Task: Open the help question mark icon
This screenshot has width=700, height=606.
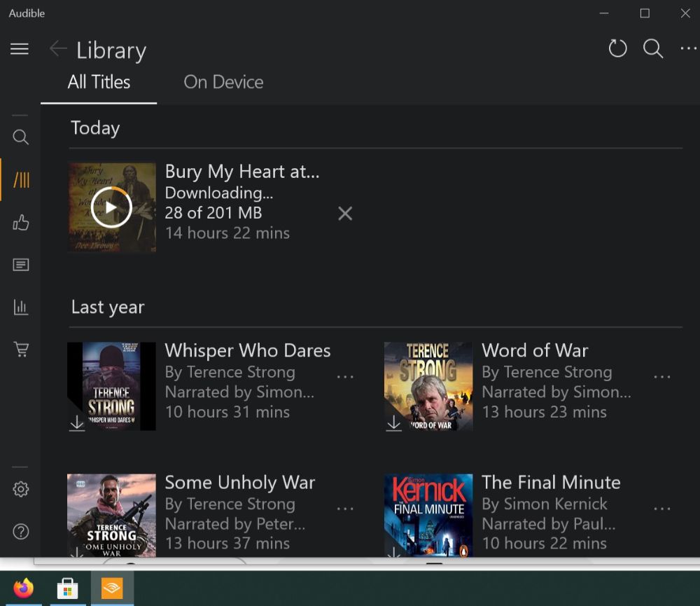Action: (20, 531)
